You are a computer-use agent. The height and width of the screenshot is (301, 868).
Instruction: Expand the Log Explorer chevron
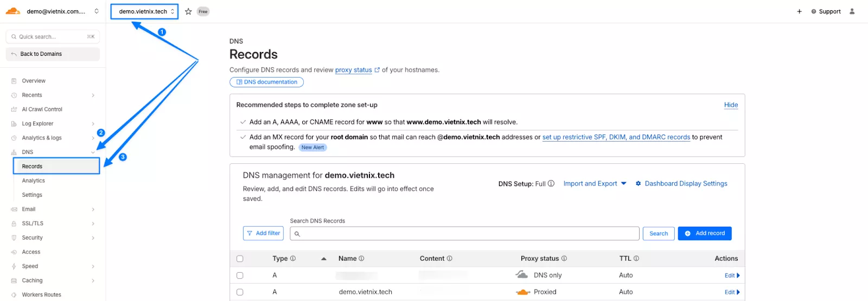coord(93,124)
